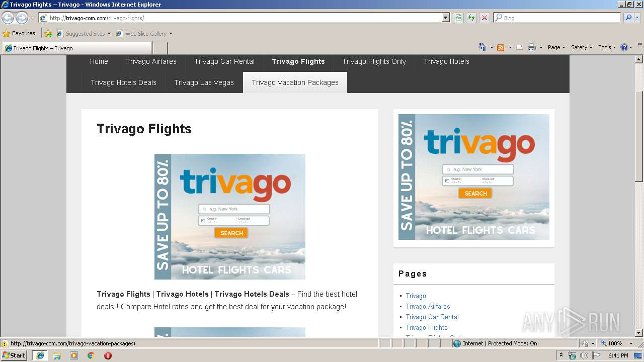Refresh the page with the Refresh icon

tap(471, 18)
